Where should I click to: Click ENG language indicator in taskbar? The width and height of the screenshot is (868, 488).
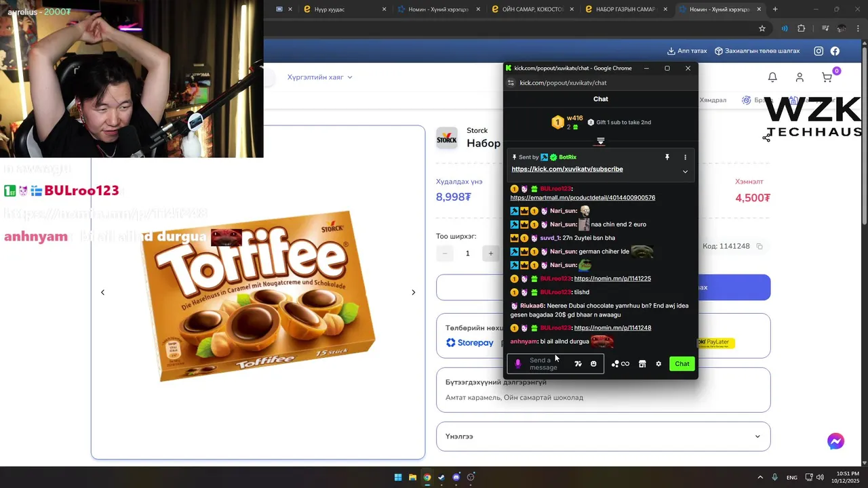click(792, 478)
